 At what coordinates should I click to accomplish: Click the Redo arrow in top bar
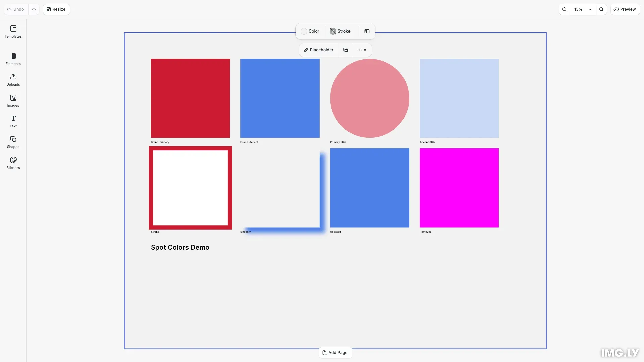34,9
